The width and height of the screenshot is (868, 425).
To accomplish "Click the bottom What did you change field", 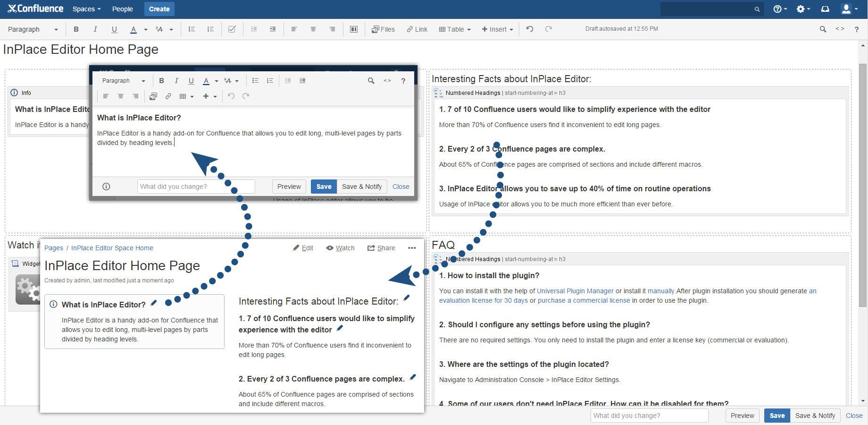I will click(x=649, y=416).
